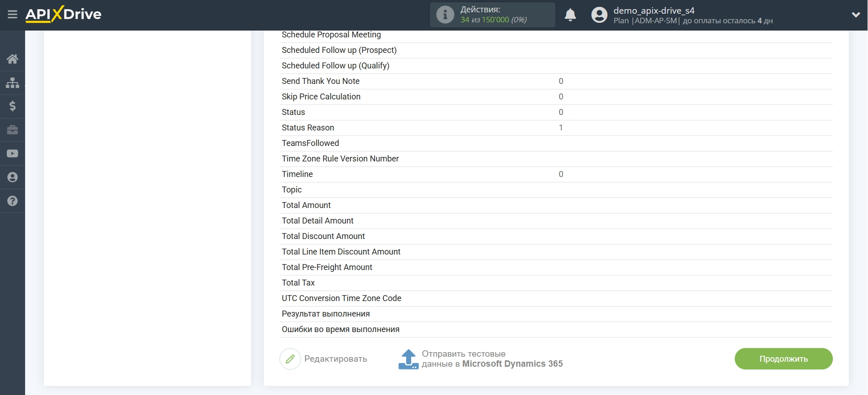Open the billing dollar icon
This screenshot has width=868, height=395.
click(x=12, y=106)
